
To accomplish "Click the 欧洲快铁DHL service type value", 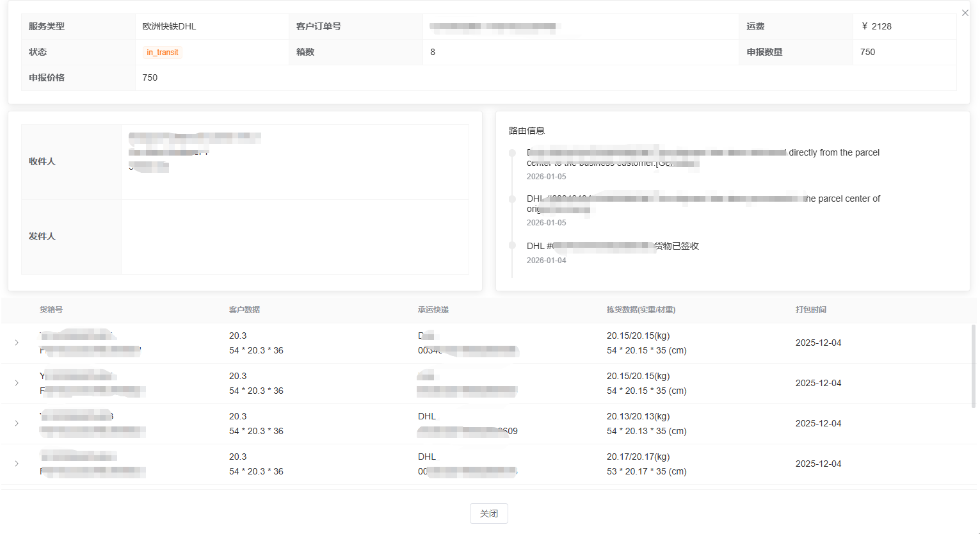I will 169,26.
